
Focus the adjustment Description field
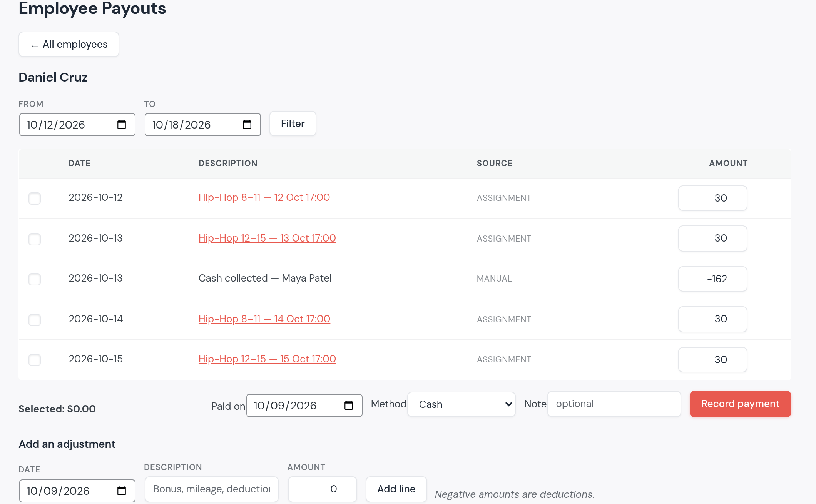[x=212, y=489]
